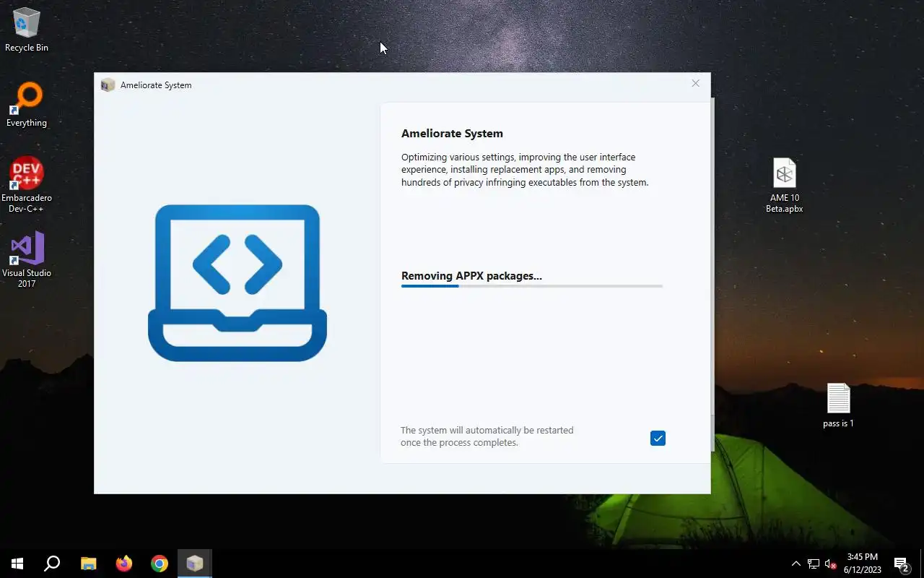Click the description paragraph about optimizing settings
The image size is (924, 578).
click(525, 170)
